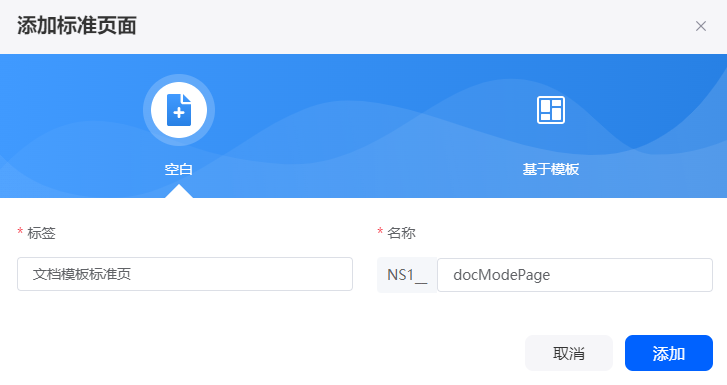Close the add standard page dialog
The width and height of the screenshot is (727, 385).
[x=701, y=26]
